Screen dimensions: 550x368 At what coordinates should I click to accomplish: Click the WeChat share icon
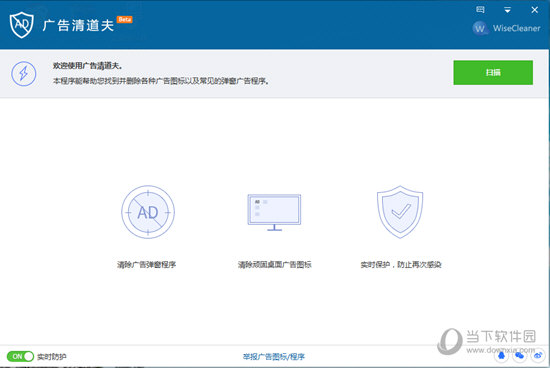click(x=519, y=356)
